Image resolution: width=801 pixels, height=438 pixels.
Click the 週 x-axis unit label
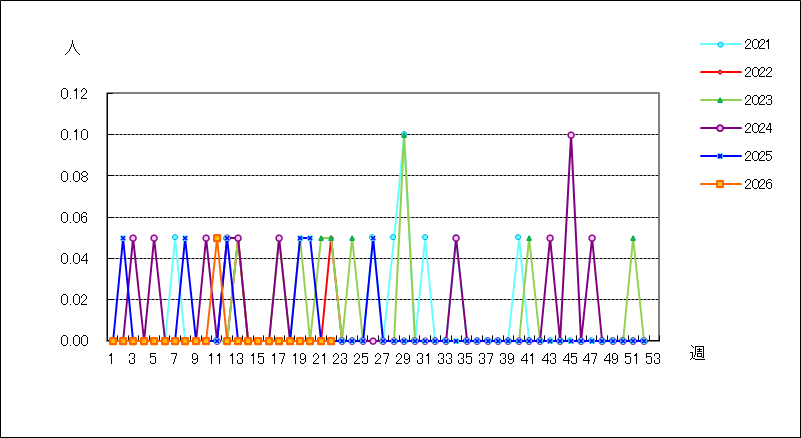(697, 353)
